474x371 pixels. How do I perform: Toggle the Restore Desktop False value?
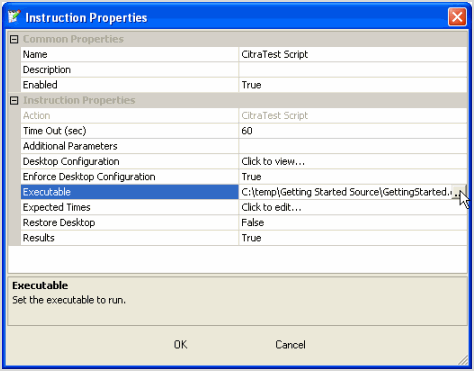pos(353,223)
